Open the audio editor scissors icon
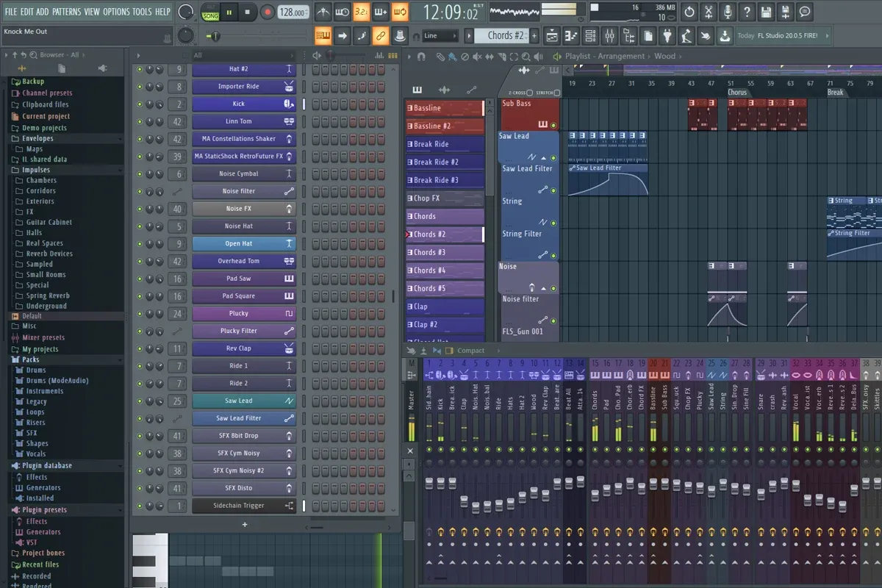Screen dimensions: 882x588 [709, 12]
